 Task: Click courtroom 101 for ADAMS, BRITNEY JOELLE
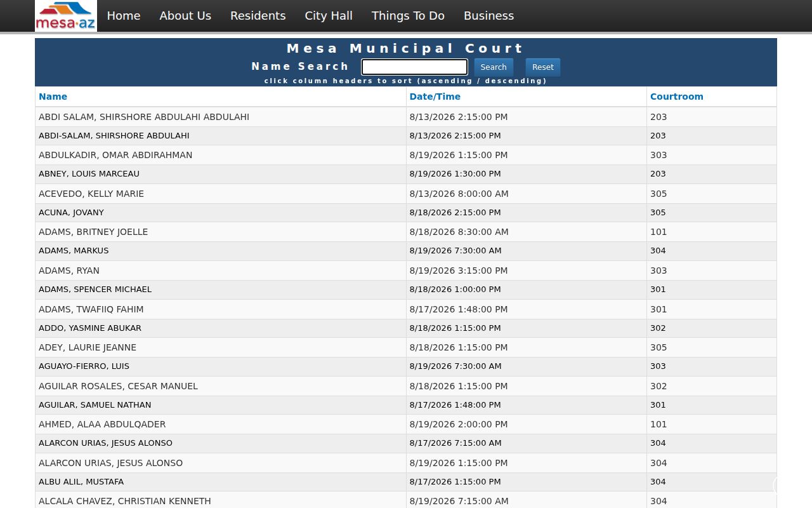(x=658, y=232)
